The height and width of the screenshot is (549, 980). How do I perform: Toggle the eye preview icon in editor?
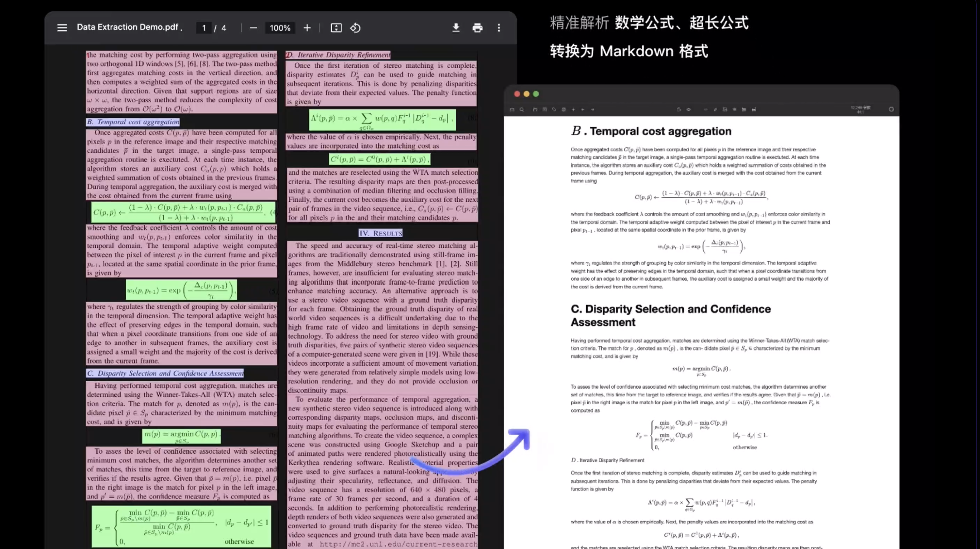click(689, 109)
